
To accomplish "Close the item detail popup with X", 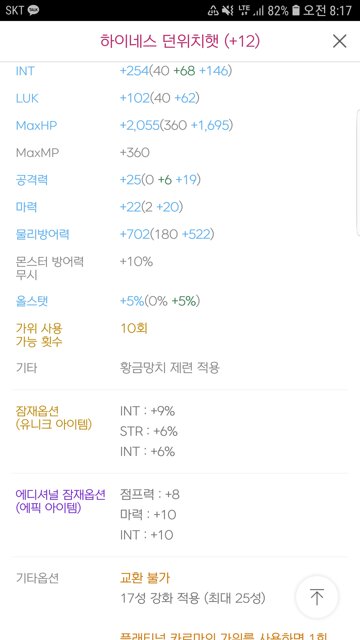I will pyautogui.click(x=339, y=41).
